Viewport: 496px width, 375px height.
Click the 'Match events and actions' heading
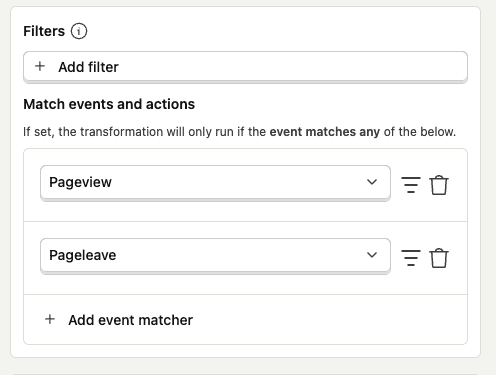(x=109, y=104)
